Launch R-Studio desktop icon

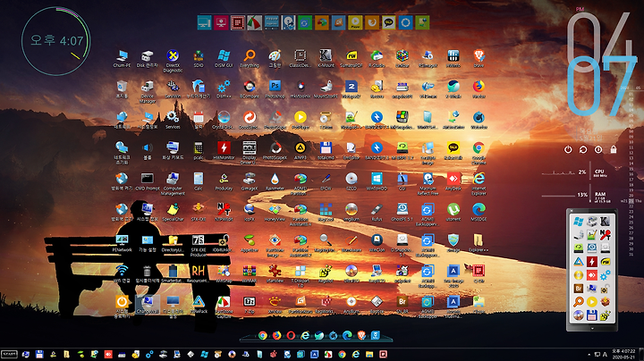377,58
